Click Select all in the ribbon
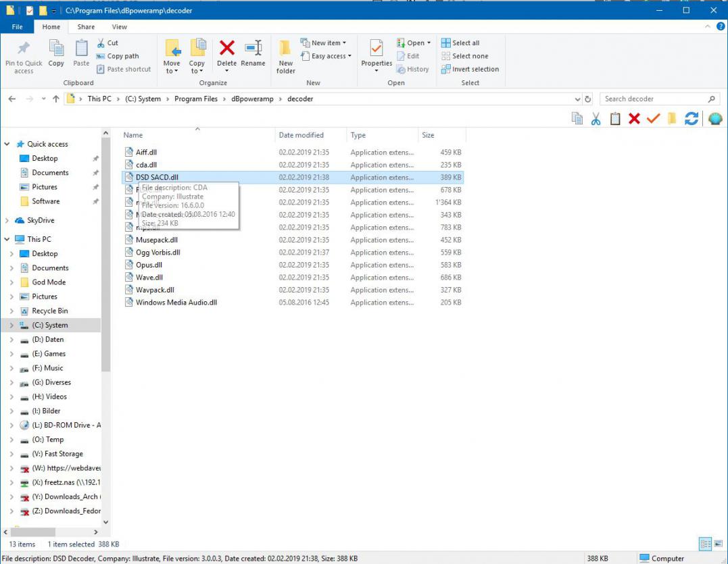The width and height of the screenshot is (728, 564). click(x=460, y=43)
